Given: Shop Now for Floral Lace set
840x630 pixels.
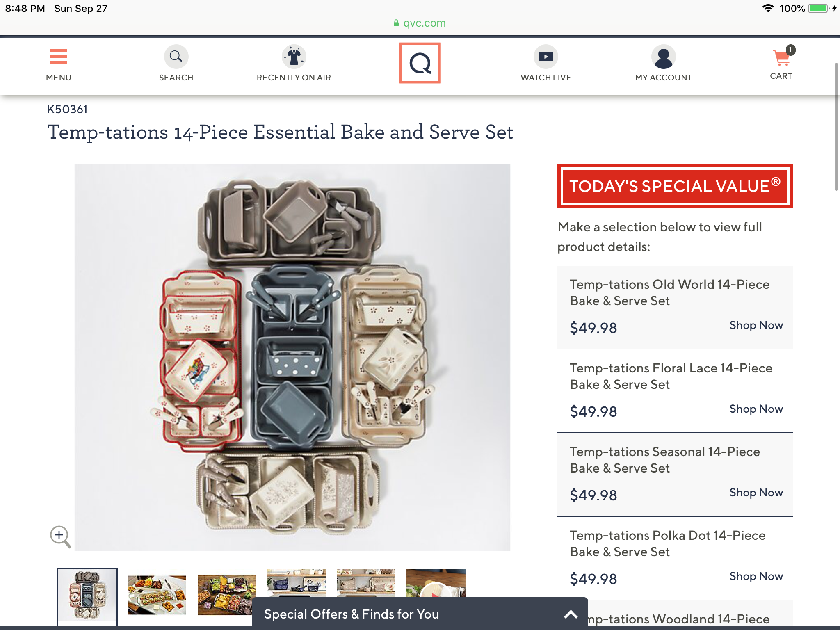Looking at the screenshot, I should tap(756, 409).
